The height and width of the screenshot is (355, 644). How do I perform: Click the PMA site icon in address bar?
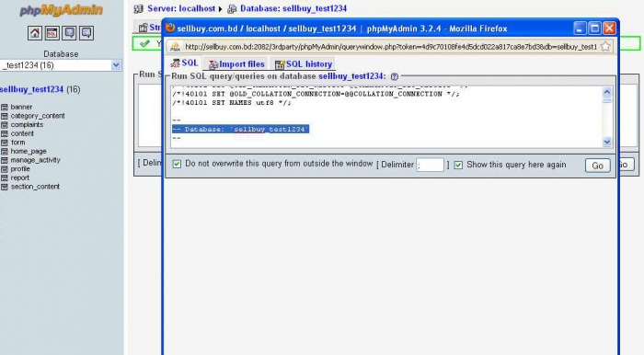(x=176, y=47)
